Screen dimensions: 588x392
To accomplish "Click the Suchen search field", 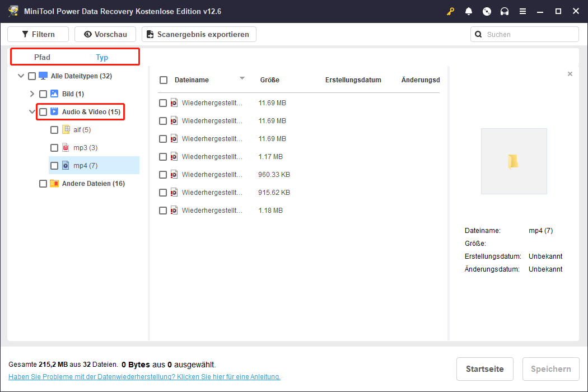I will coord(529,34).
